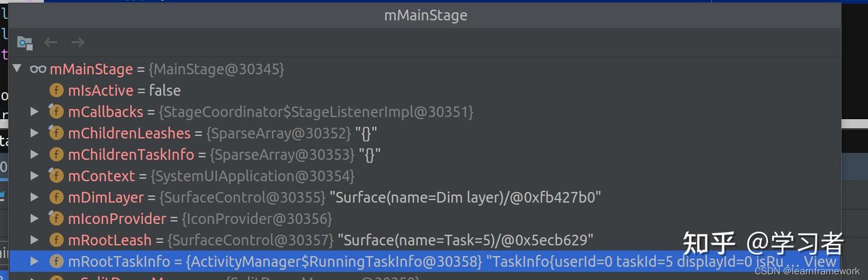Expand the selected mRootTaskInfo row
This screenshot has width=868, height=280.
[x=35, y=261]
